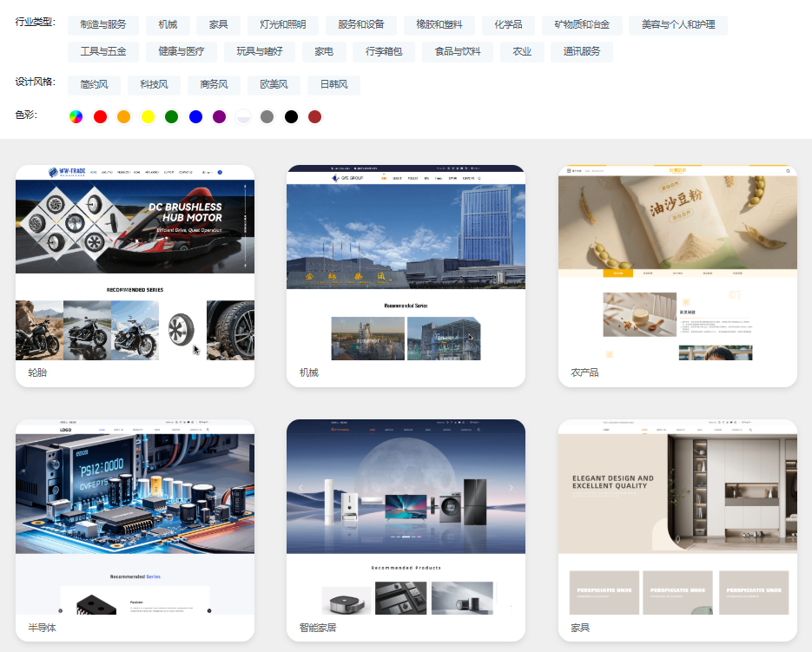Filter by 健康与医疗 industry
This screenshot has width=812, height=652.
click(182, 52)
